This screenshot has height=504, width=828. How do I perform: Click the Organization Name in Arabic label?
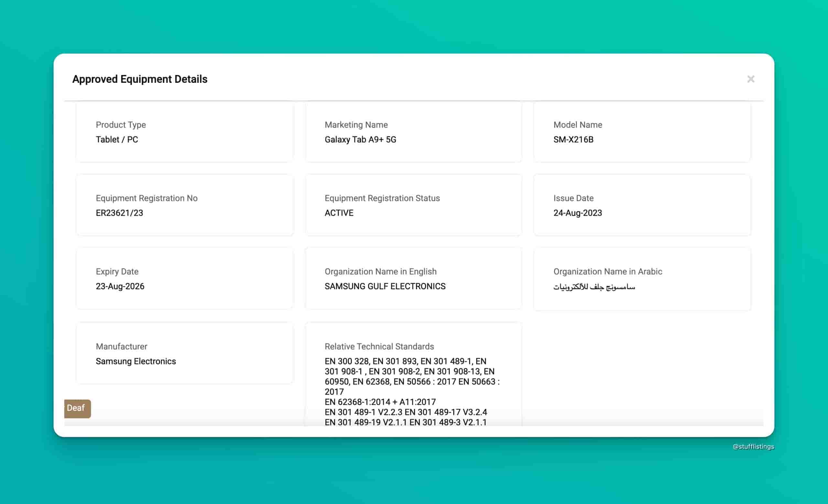(x=607, y=271)
